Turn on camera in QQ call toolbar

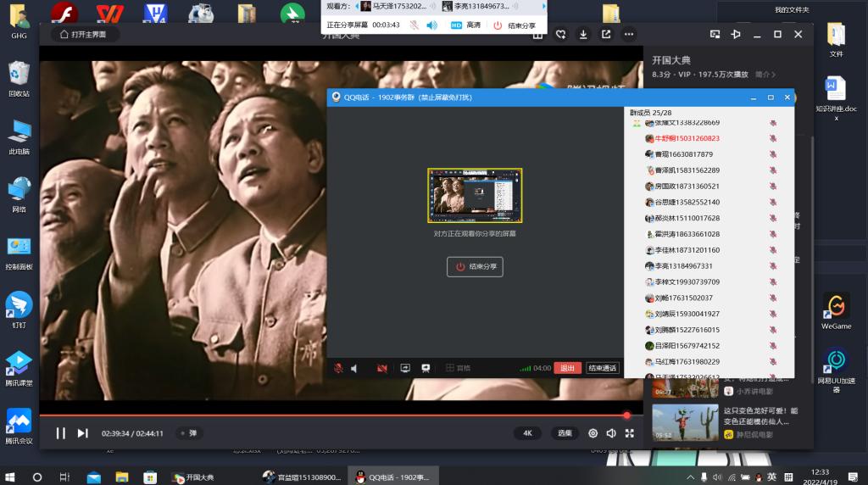382,368
